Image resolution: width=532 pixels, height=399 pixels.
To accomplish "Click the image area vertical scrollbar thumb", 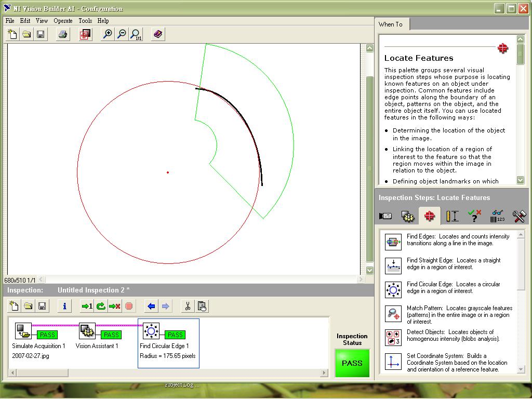I will click(x=370, y=169).
